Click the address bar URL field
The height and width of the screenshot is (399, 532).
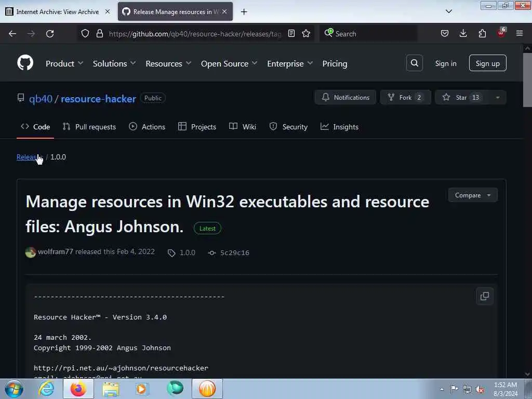pyautogui.click(x=195, y=34)
